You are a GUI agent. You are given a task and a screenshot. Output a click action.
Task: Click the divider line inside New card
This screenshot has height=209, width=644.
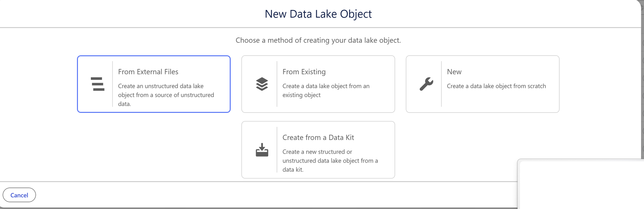(x=441, y=84)
